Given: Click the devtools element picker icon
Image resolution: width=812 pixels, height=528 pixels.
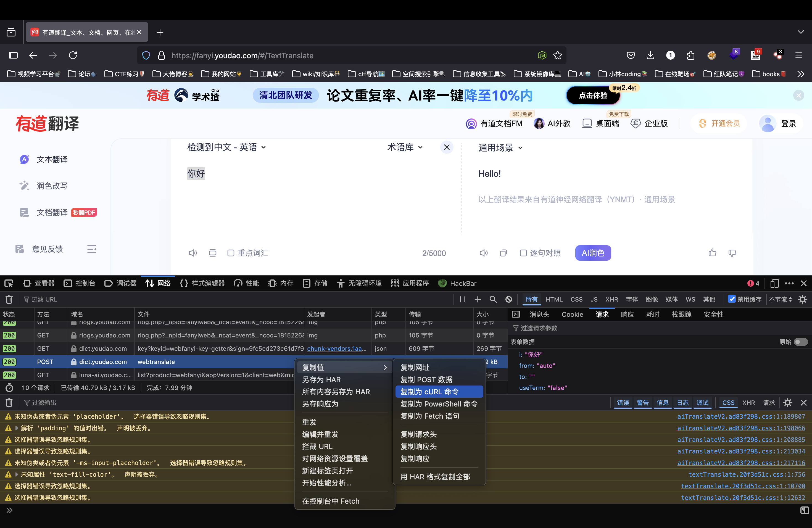Looking at the screenshot, I should 9,283.
